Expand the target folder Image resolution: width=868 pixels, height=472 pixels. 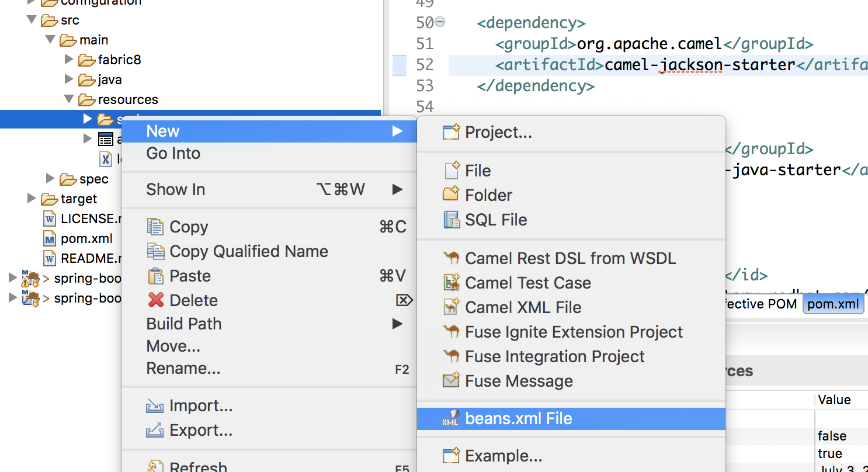click(x=32, y=199)
